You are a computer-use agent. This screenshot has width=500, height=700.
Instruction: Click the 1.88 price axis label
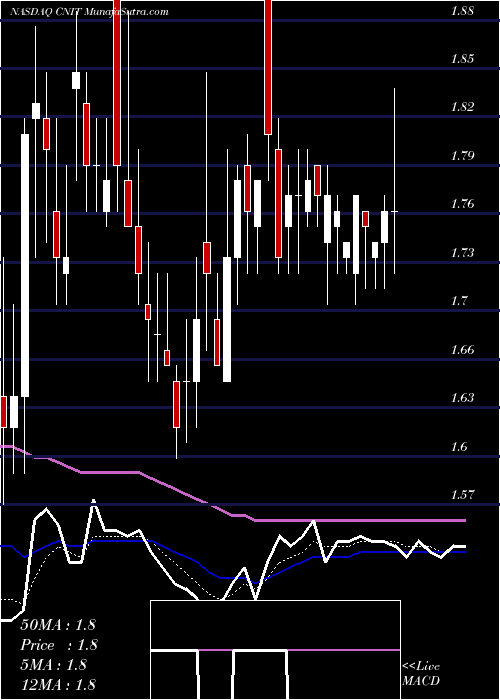pyautogui.click(x=462, y=11)
